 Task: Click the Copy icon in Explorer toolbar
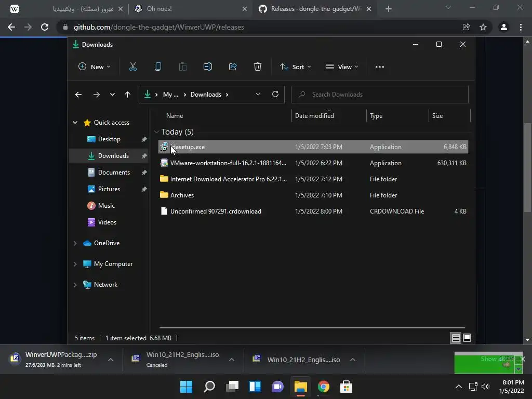158,67
